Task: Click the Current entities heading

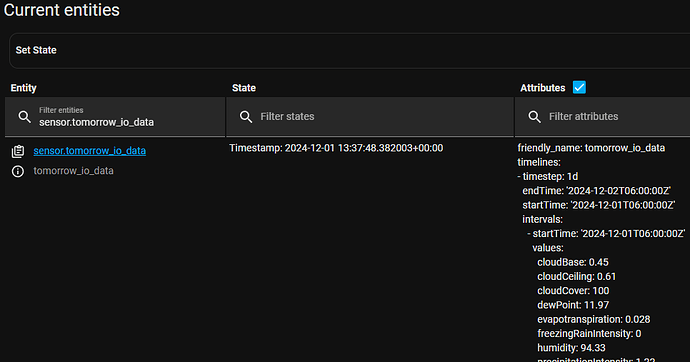Action: point(62,10)
